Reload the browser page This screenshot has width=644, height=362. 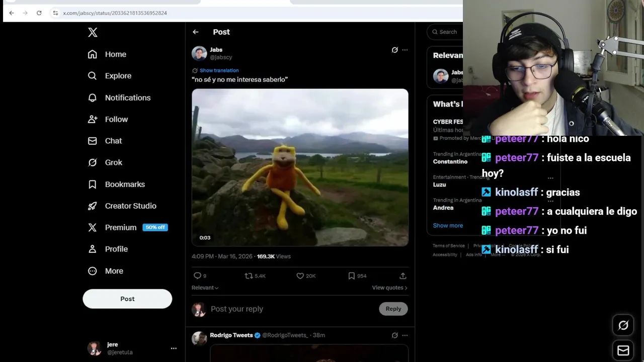click(39, 13)
